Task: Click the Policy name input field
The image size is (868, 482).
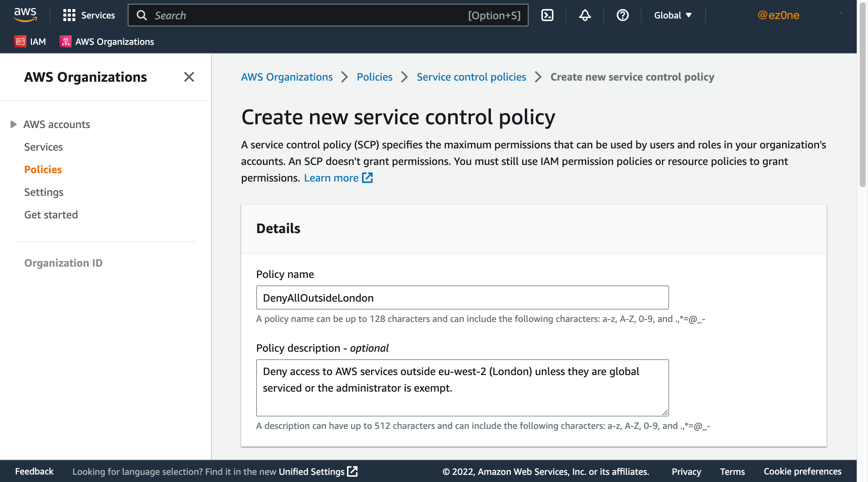Action: click(462, 297)
